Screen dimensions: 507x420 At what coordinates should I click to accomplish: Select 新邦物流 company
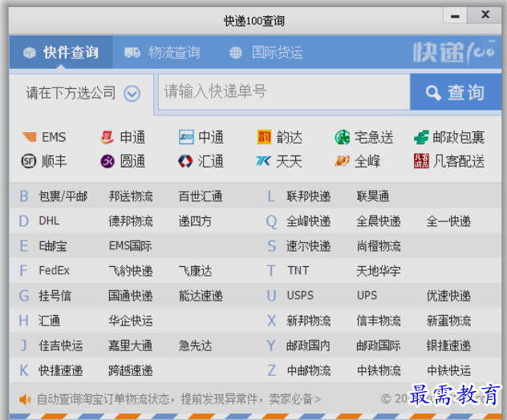tap(309, 321)
